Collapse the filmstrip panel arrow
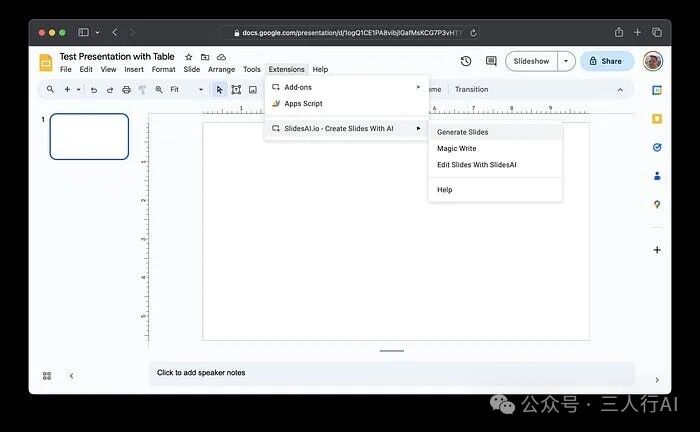700x432 pixels. 71,376
